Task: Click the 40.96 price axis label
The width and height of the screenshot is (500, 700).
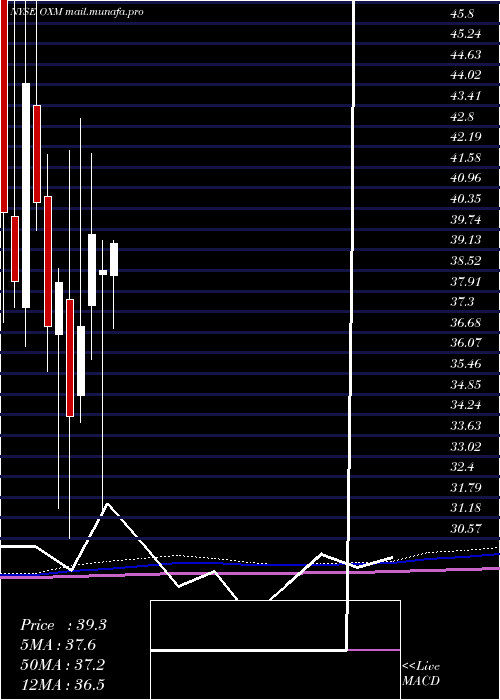Action: (x=466, y=178)
